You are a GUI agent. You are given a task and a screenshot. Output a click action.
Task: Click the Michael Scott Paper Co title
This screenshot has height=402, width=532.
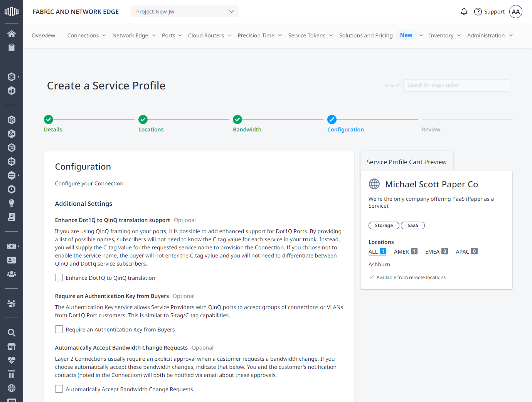tap(432, 184)
